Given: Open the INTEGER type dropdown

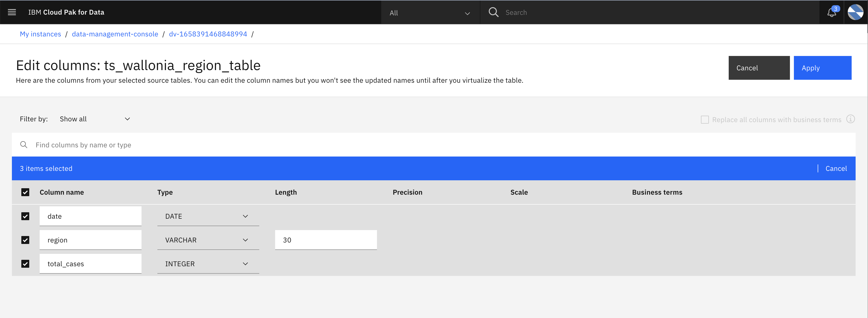Looking at the screenshot, I should [207, 264].
